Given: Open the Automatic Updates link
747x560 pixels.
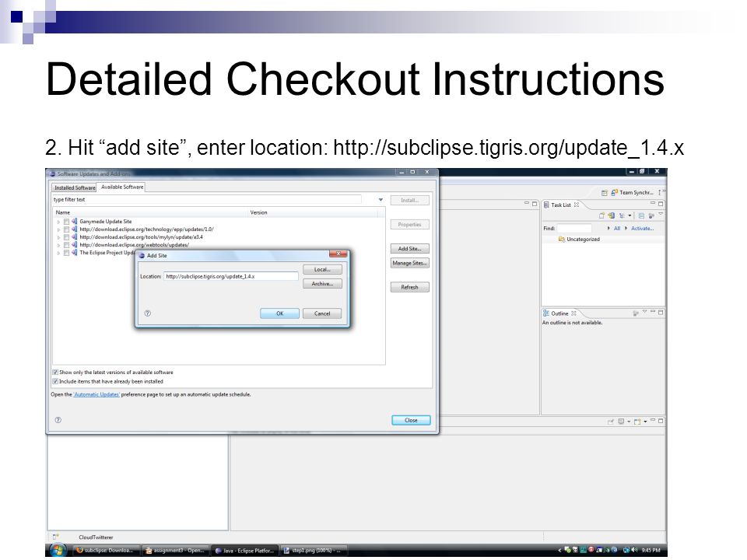Looking at the screenshot, I should (x=96, y=394).
